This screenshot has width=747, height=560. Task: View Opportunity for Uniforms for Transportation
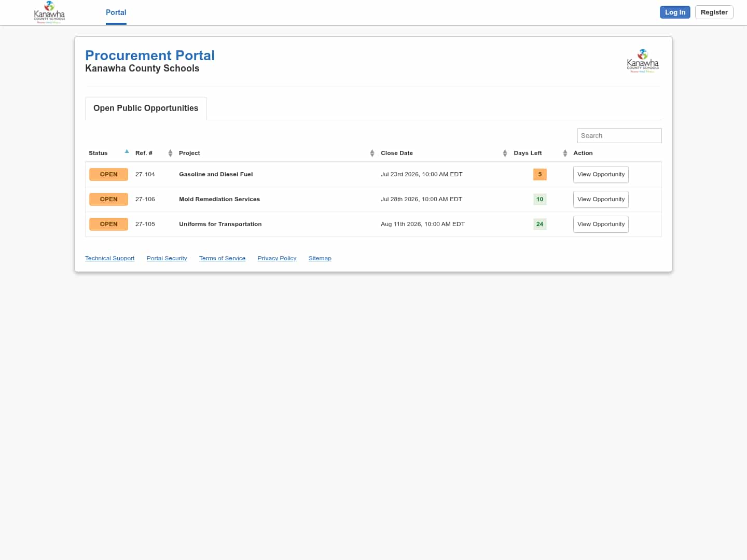[601, 224]
